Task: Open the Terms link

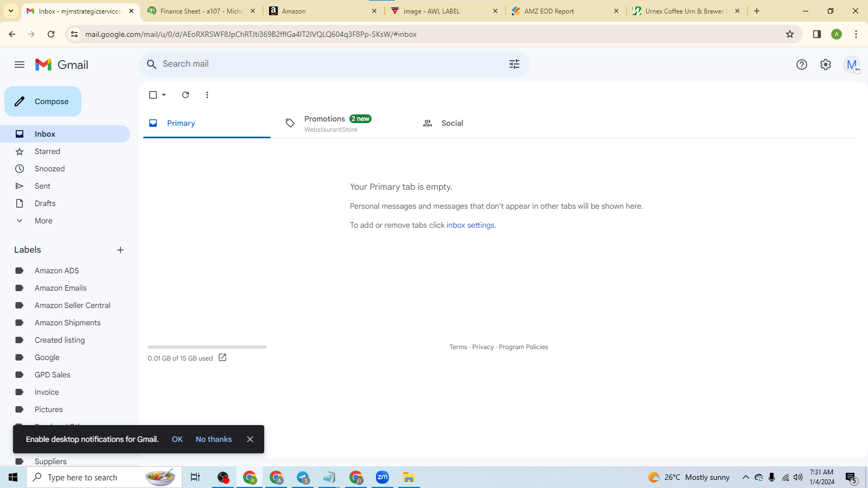Action: tap(458, 347)
